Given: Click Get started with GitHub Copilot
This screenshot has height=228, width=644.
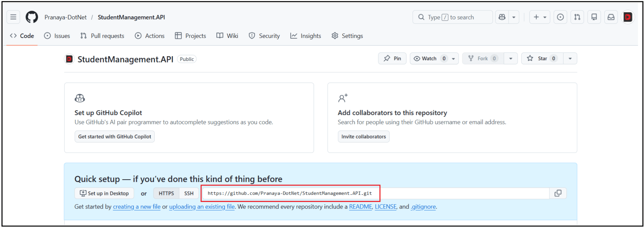Looking at the screenshot, I should click(115, 137).
